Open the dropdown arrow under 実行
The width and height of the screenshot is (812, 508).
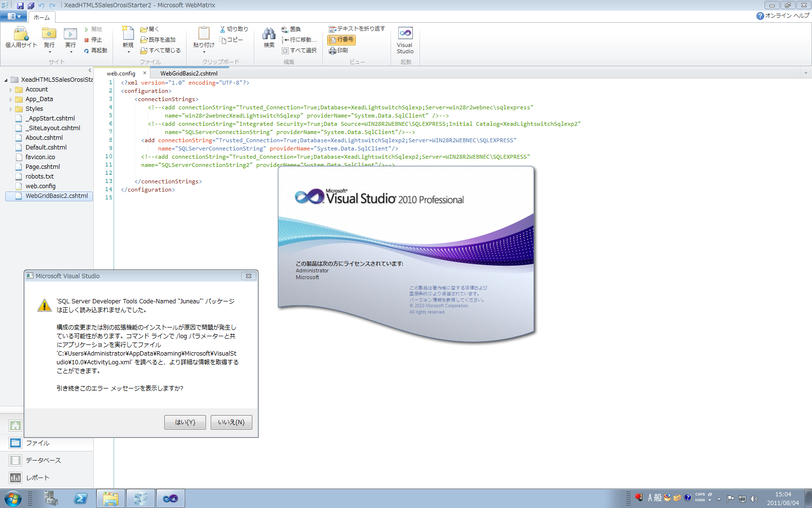[71, 52]
